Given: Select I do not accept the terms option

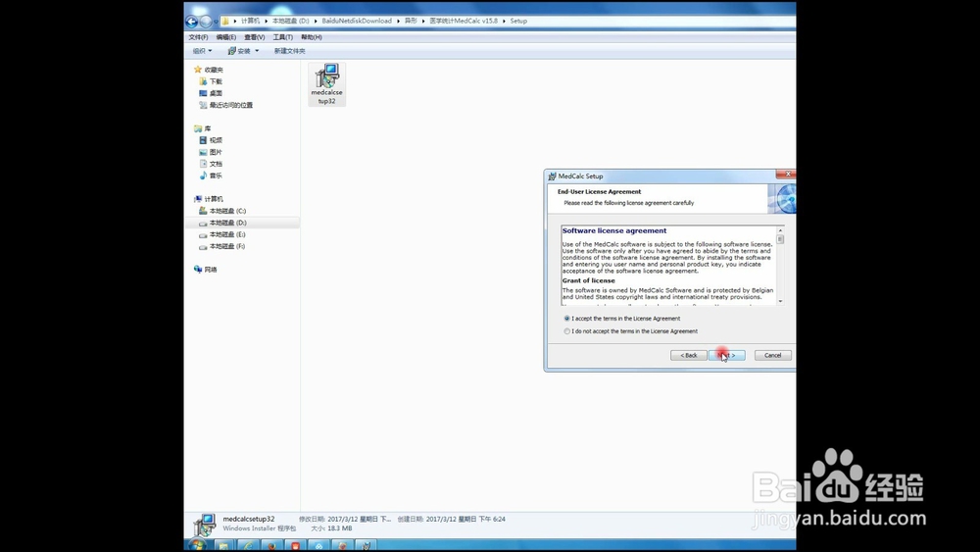Looking at the screenshot, I should click(x=566, y=331).
